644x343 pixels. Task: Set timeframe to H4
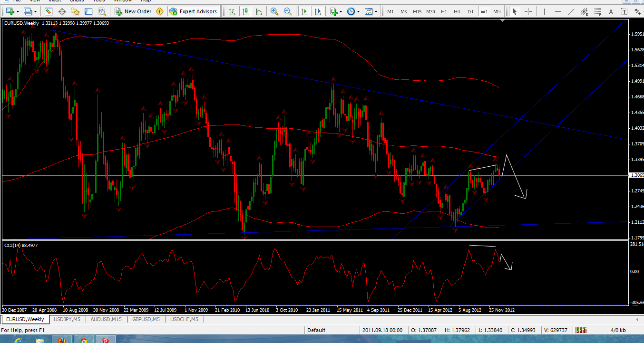[457, 11]
